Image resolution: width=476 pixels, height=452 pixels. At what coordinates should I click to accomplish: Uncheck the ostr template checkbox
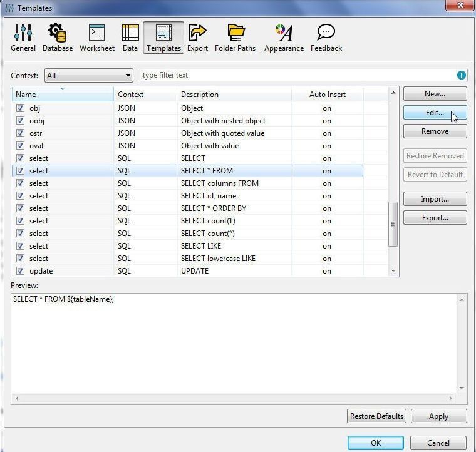coord(20,133)
